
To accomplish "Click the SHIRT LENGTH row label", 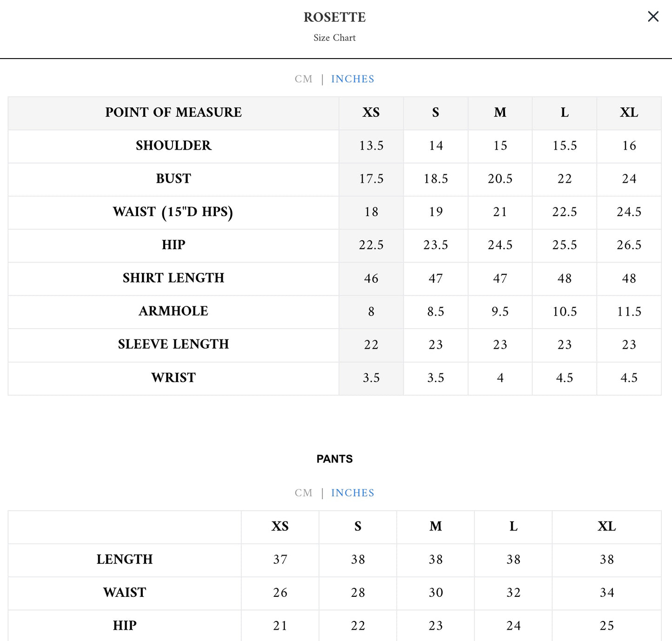I will click(173, 278).
